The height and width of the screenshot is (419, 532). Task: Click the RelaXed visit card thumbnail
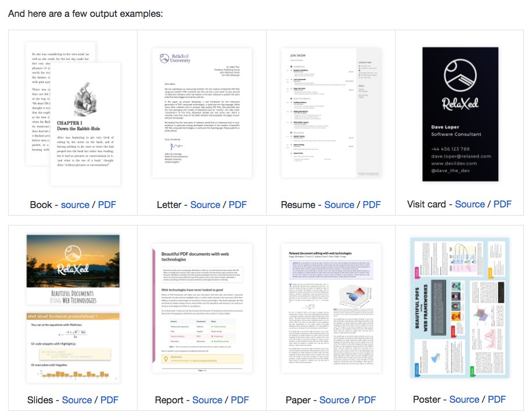pos(460,114)
